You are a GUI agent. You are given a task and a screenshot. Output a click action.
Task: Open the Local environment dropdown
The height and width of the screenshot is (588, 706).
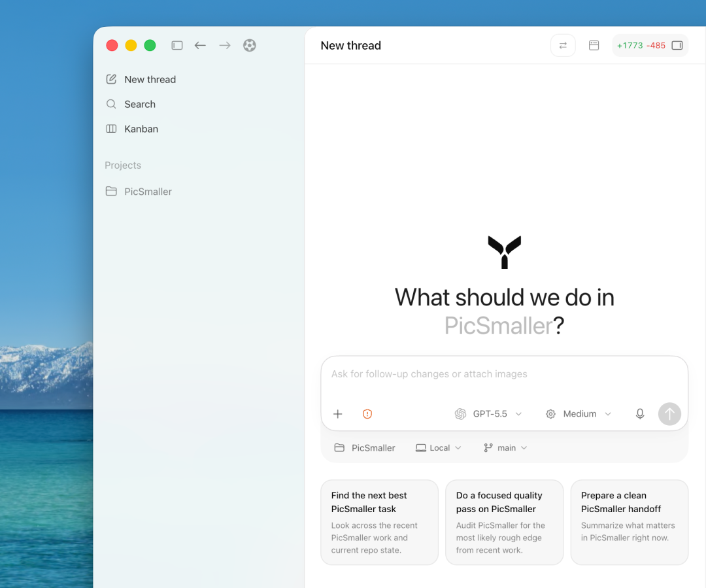[439, 448]
